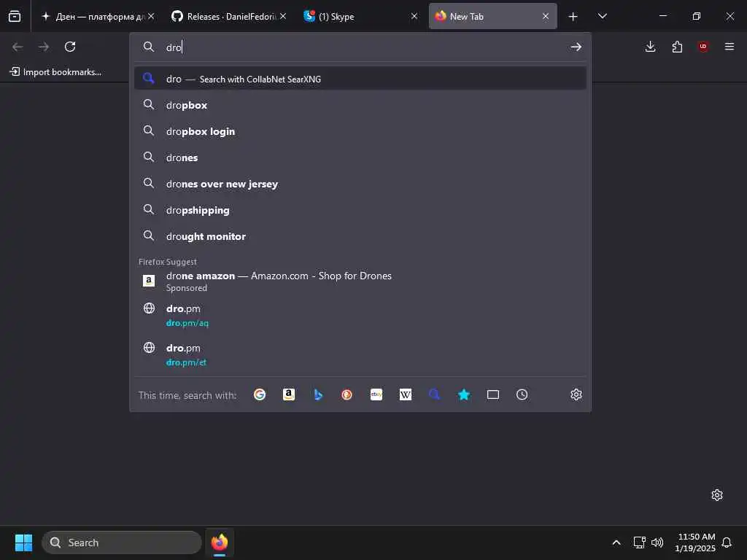Open a new tab with plus button
The width and height of the screenshot is (747, 560).
coord(573,17)
